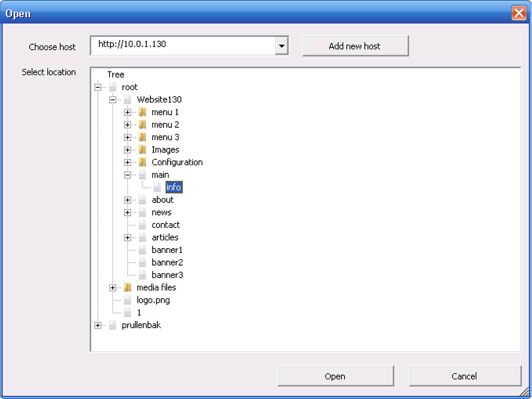Click the host address field
Viewport: 532px width, 399px height.
pos(182,45)
